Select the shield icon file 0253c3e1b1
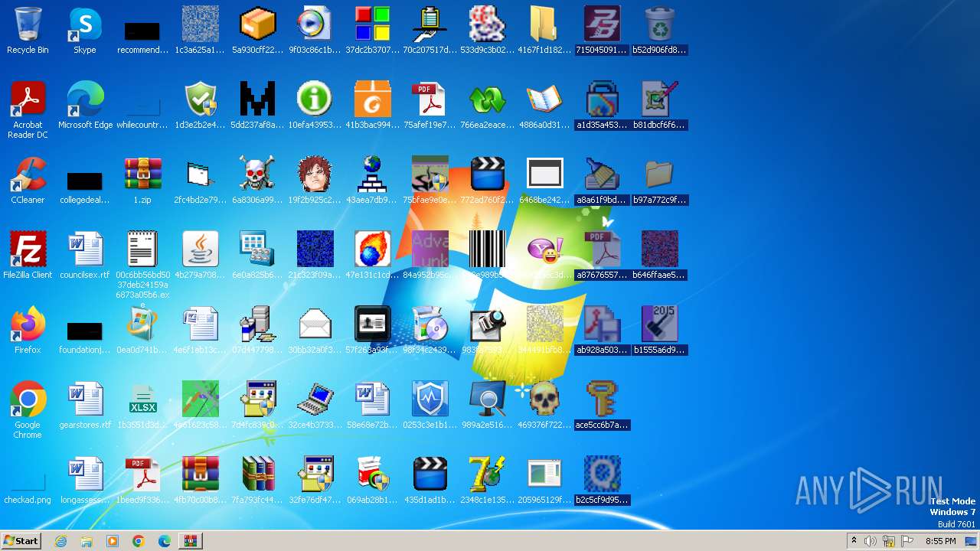This screenshot has height=551, width=980. 430,406
